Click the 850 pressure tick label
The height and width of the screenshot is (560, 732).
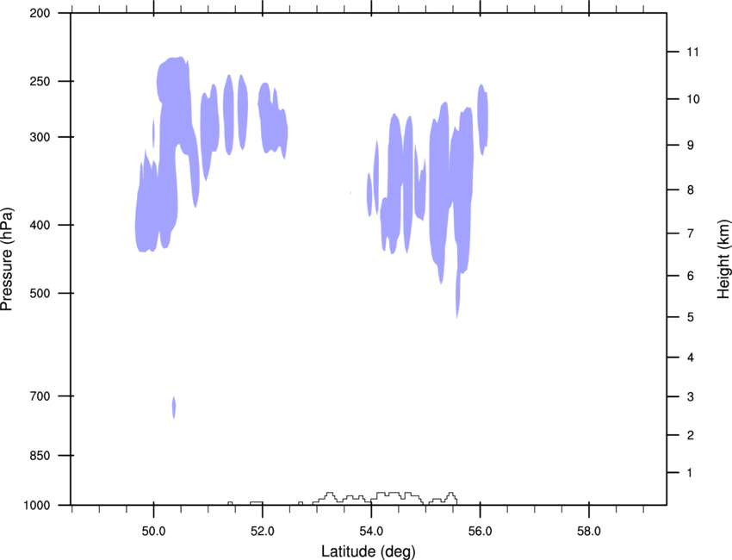click(x=40, y=456)
